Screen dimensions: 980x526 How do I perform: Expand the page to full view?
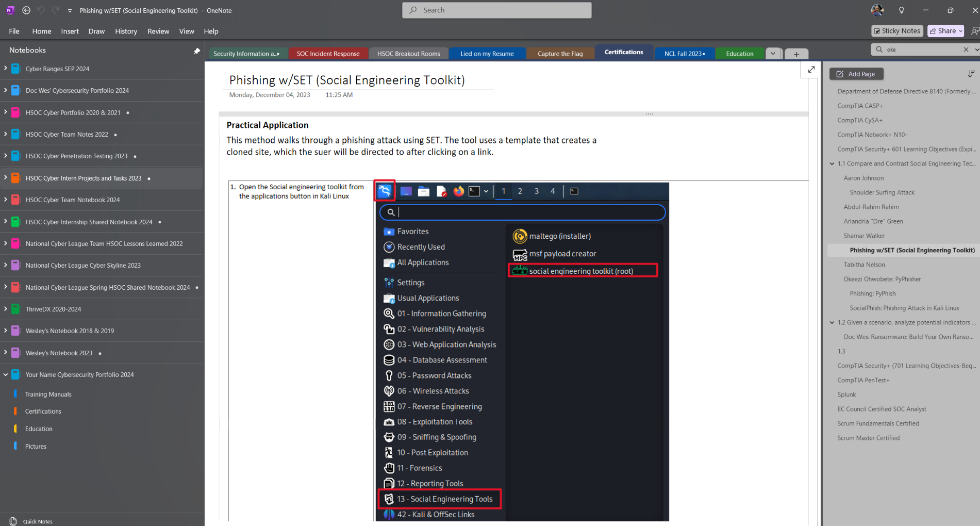point(811,69)
